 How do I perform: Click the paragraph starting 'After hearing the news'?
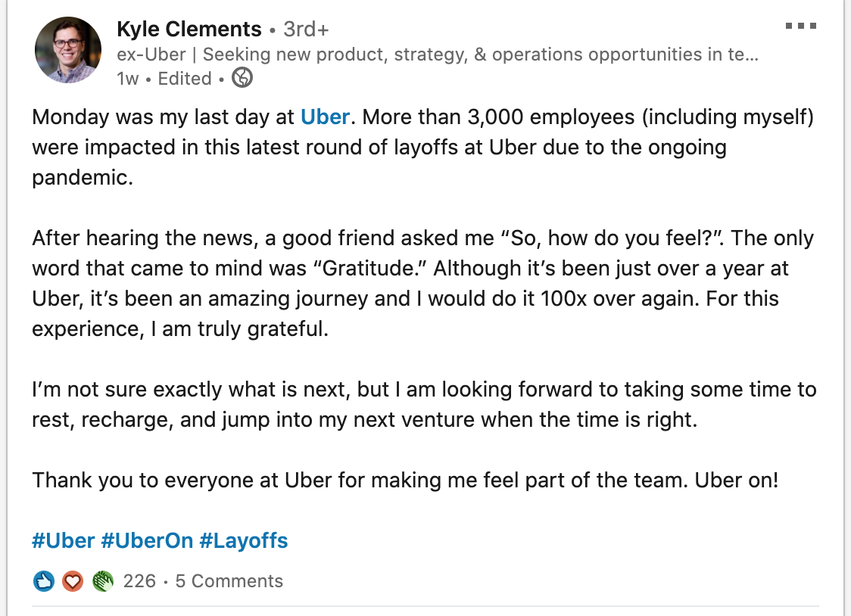pos(423,284)
